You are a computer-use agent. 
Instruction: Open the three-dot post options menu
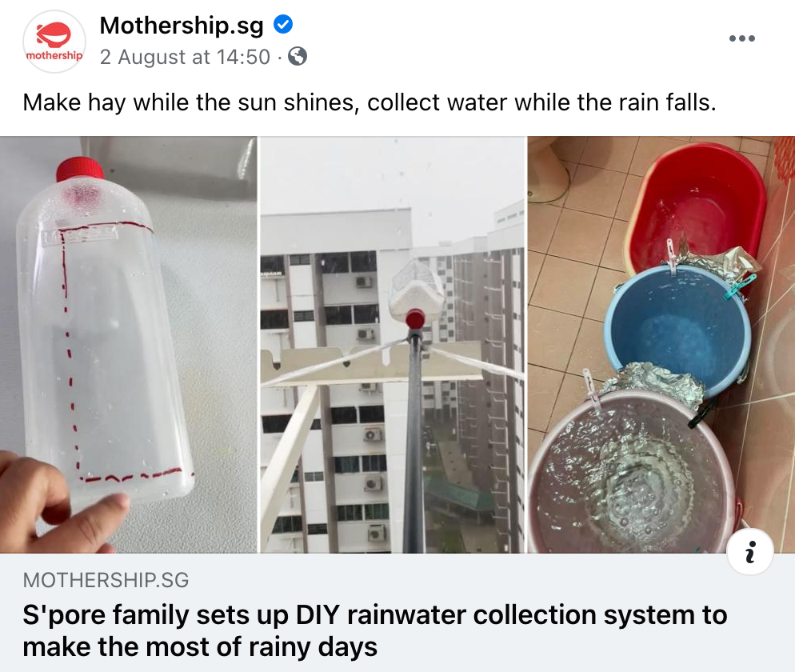pyautogui.click(x=741, y=38)
